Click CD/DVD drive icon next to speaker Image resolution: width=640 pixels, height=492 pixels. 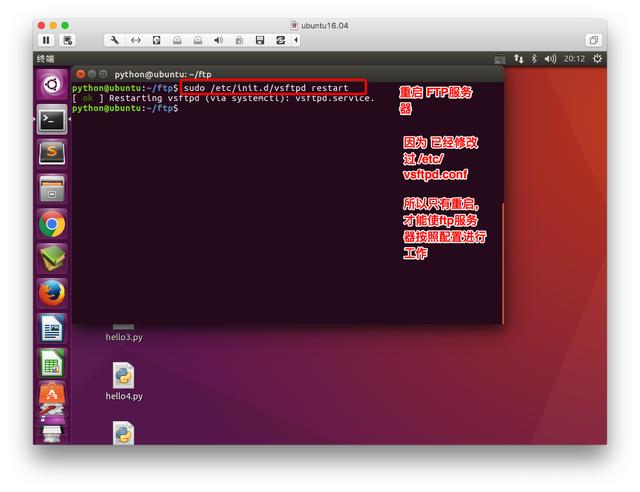(x=198, y=40)
